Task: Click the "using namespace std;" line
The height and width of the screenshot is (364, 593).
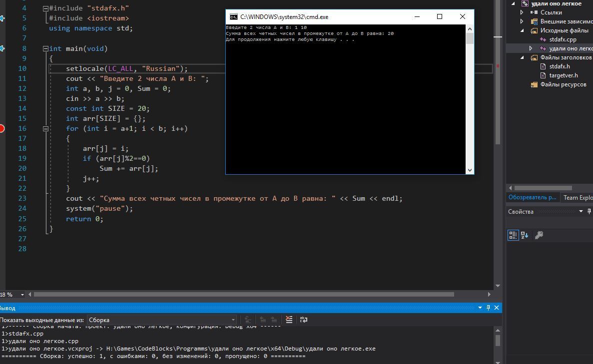Action: click(91, 28)
